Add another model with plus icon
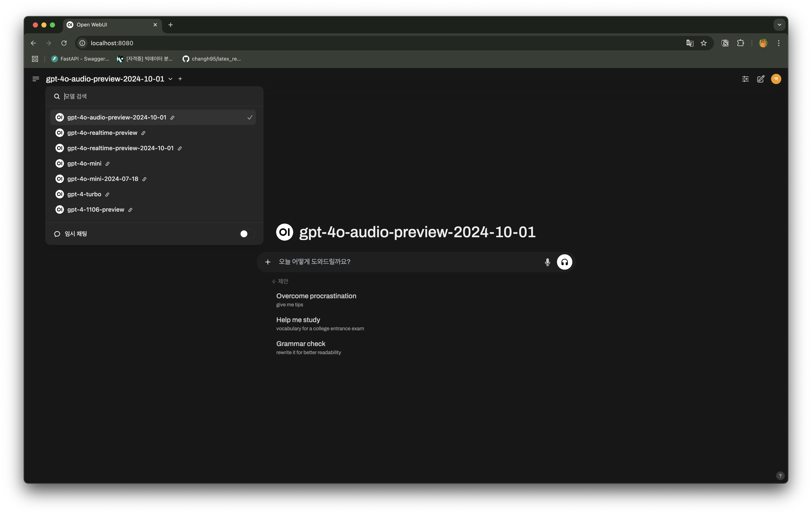The width and height of the screenshot is (812, 515). pyautogui.click(x=180, y=79)
